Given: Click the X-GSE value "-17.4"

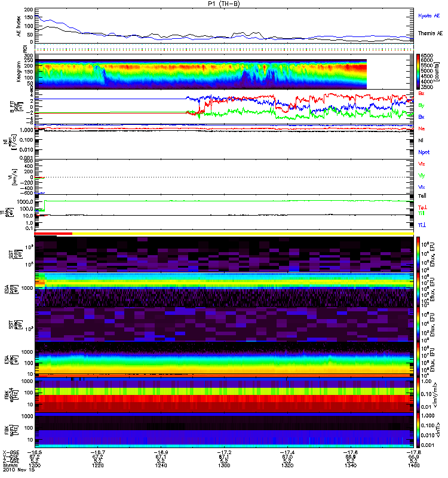Looking at the screenshot, I should [287, 452].
